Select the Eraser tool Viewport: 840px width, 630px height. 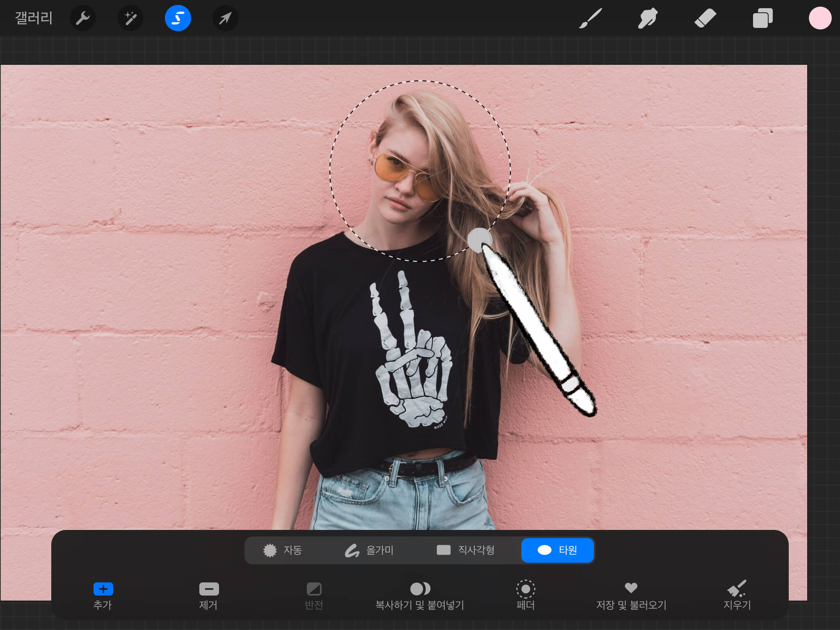(x=705, y=18)
